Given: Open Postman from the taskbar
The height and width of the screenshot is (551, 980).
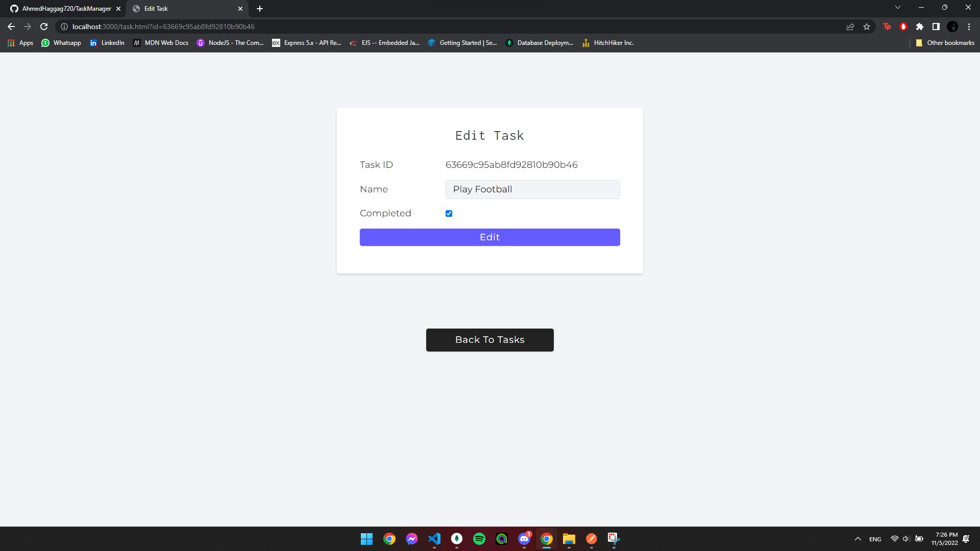Looking at the screenshot, I should pyautogui.click(x=592, y=539).
